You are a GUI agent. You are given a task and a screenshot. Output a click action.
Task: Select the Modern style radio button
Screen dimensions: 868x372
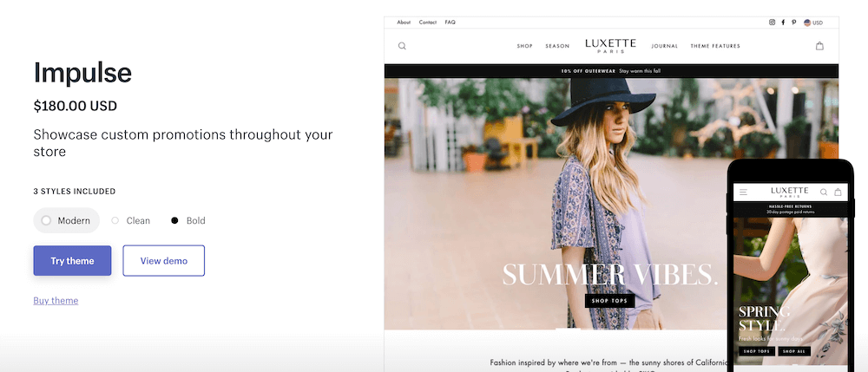pyautogui.click(x=47, y=220)
